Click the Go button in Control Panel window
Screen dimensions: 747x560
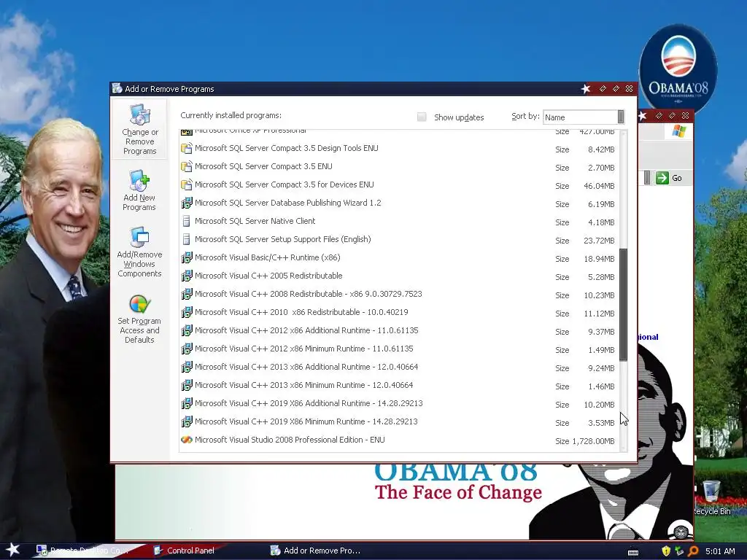tap(670, 178)
